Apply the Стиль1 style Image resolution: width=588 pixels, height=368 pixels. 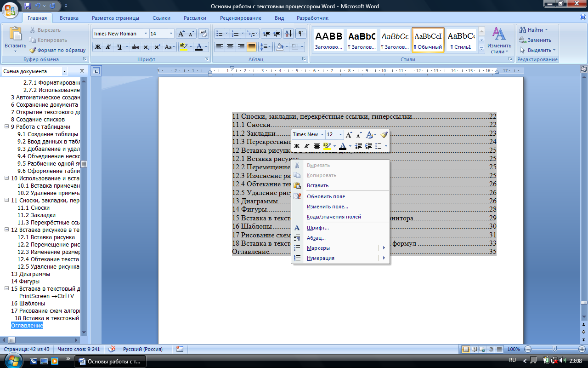(461, 40)
